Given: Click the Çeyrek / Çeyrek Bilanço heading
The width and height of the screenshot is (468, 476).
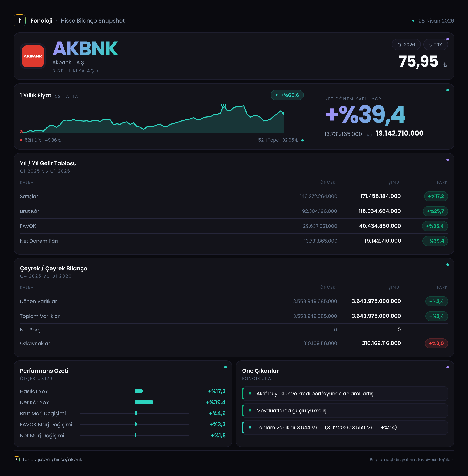Looking at the screenshot, I should (54, 268).
